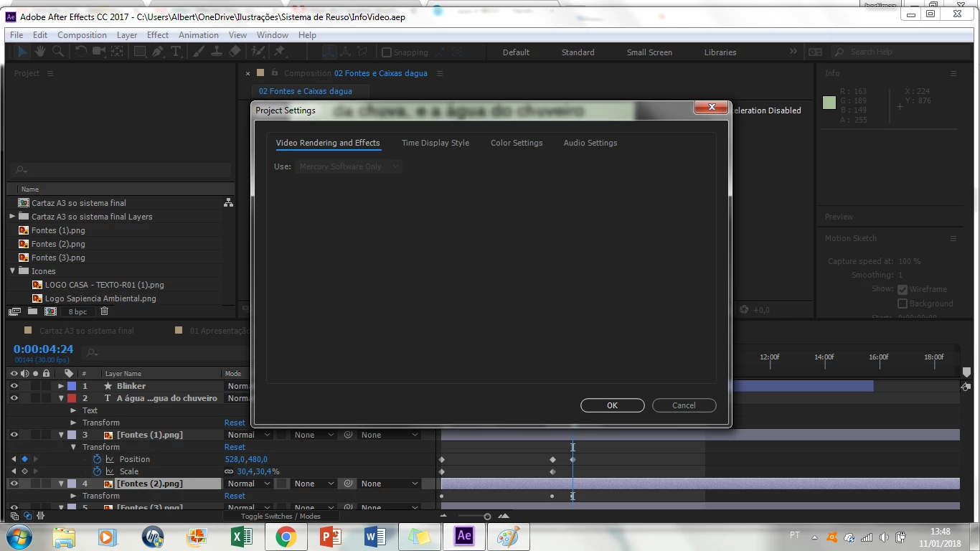Image resolution: width=980 pixels, height=551 pixels.
Task: Click the 8 bpc color depth button
Action: [77, 311]
